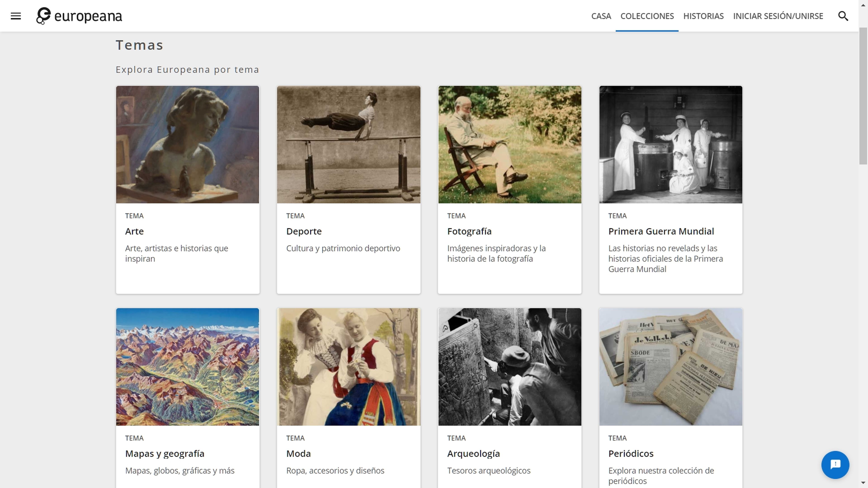Click 'Ropa, accesorios y diseños' description
The image size is (868, 488).
335,470
